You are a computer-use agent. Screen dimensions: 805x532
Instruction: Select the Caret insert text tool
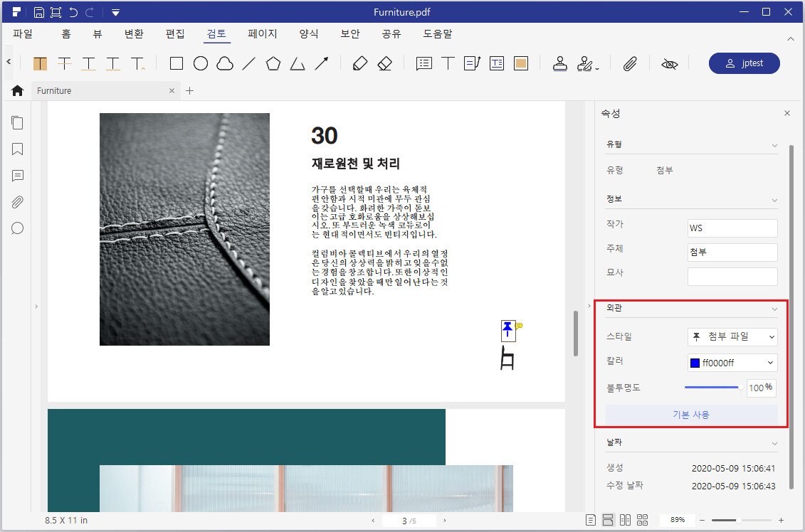137,63
